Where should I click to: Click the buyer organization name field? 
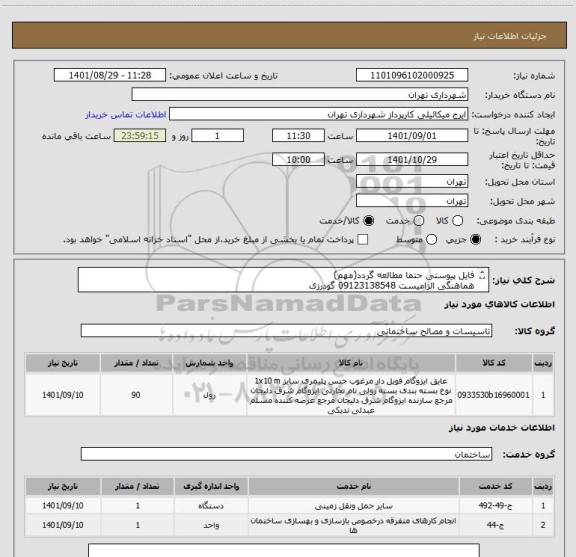pos(300,95)
